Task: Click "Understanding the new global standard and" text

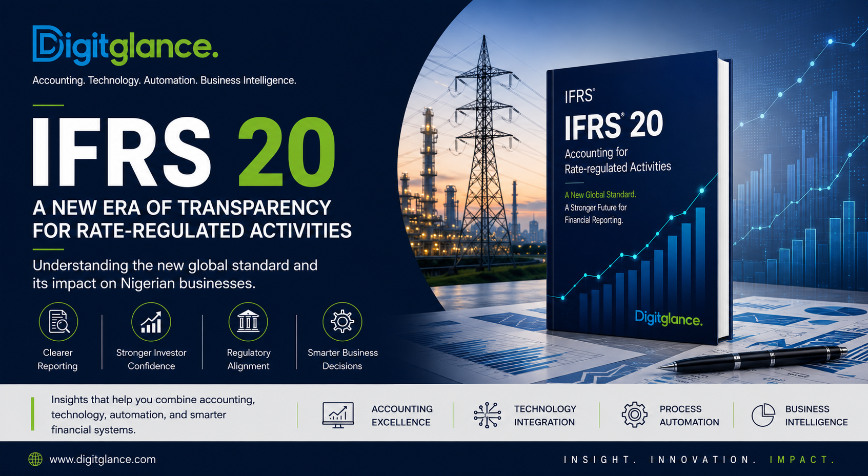Action: click(x=175, y=265)
